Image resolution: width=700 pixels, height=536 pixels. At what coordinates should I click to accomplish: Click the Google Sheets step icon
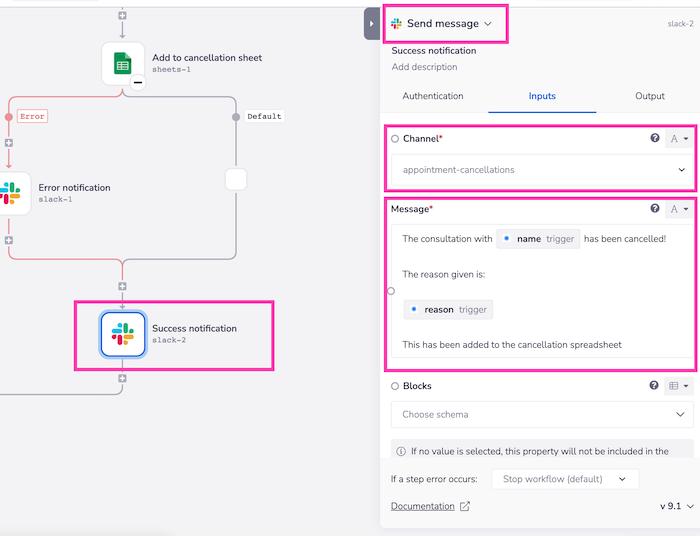coord(122,65)
